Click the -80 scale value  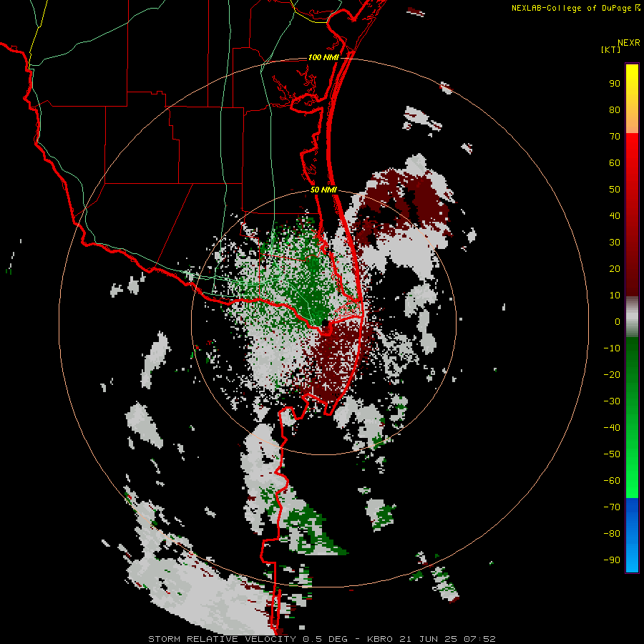[612, 534]
